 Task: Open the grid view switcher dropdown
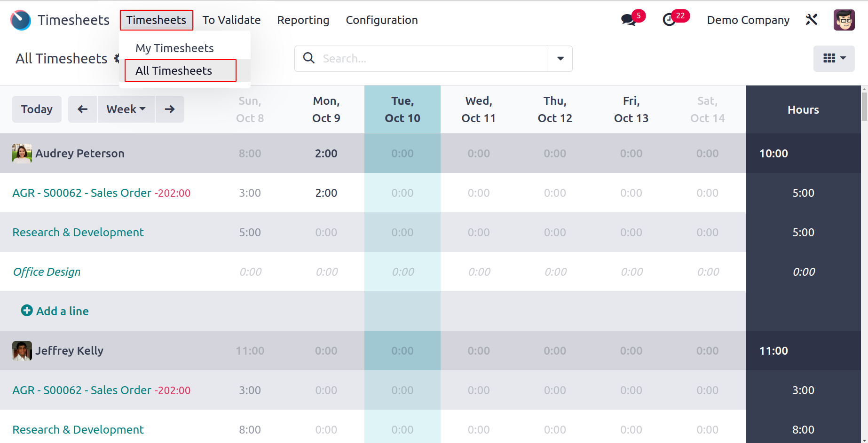point(834,58)
